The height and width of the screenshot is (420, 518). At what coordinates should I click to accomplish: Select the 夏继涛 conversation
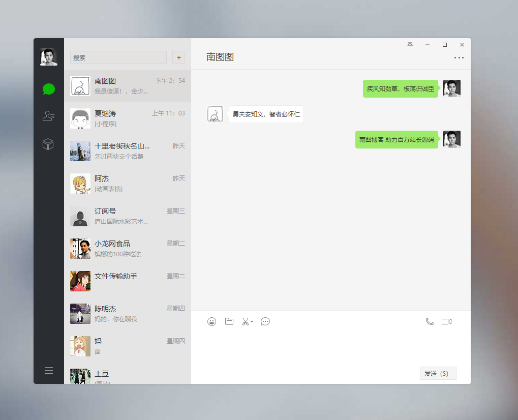click(127, 118)
